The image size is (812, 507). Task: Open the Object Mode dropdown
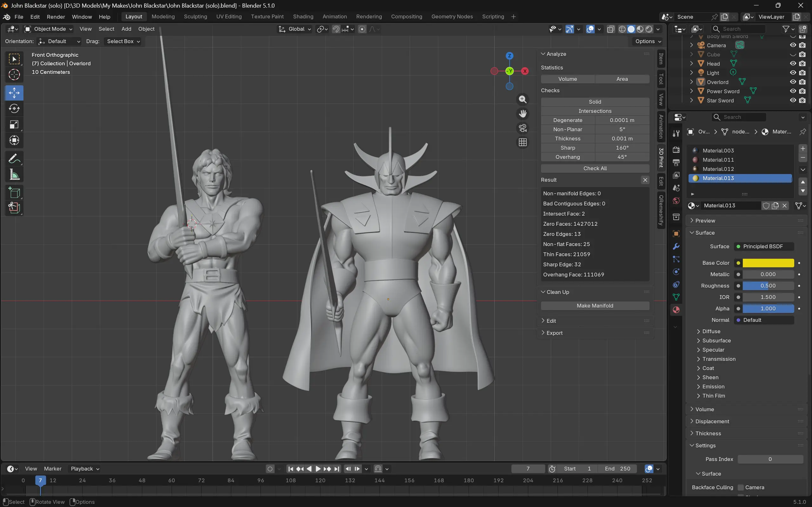pos(49,29)
